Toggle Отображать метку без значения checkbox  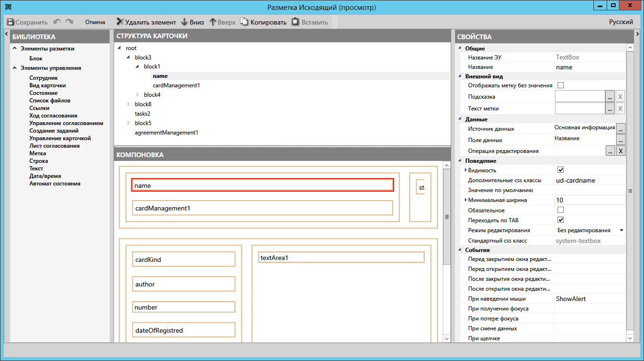[x=561, y=85]
